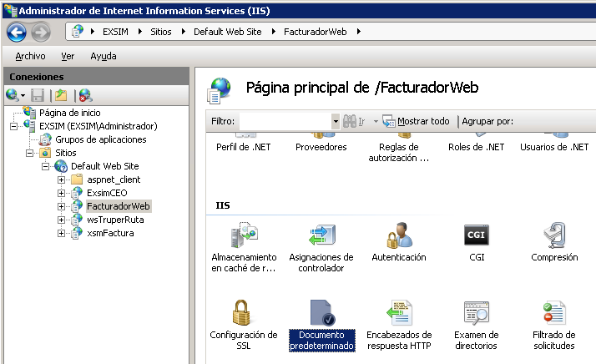The width and height of the screenshot is (596, 364).
Task: Open the Filtro dropdown arrow
Action: tap(336, 121)
